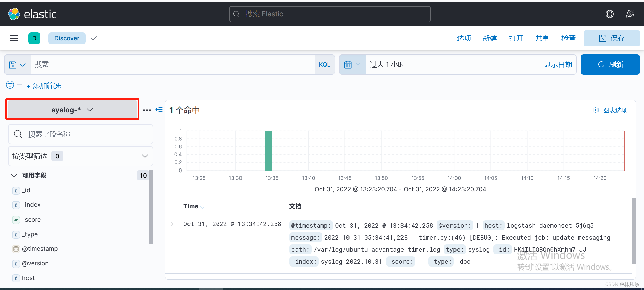This screenshot has width=644, height=290.
Task: Click the green D space avatar
Action: click(x=34, y=38)
